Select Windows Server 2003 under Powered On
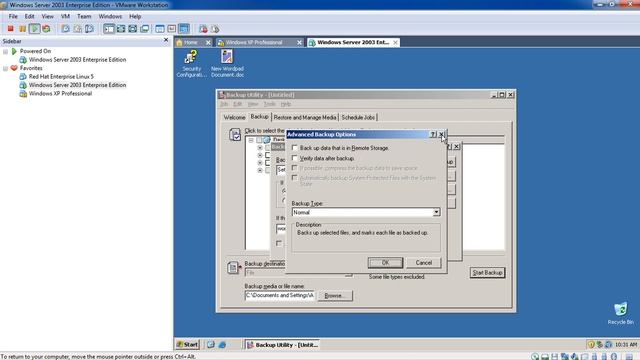The image size is (640, 360). coord(78,60)
